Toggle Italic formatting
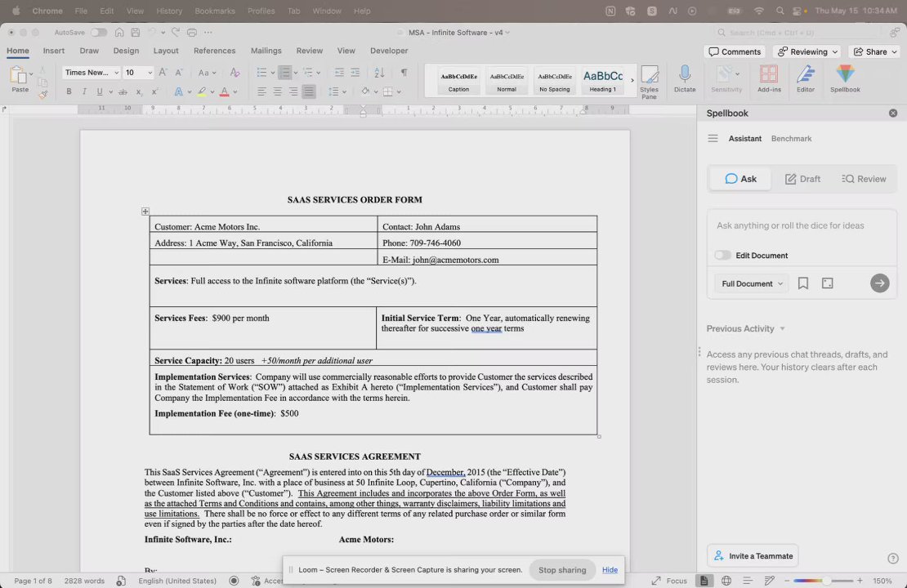 point(84,91)
